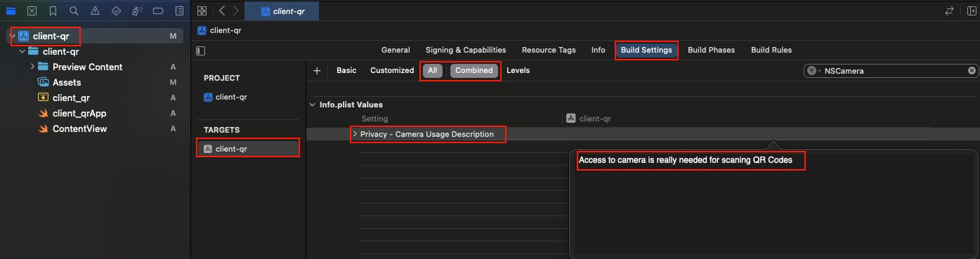Switch to the Build Settings tab
This screenshot has width=980, height=259.
click(646, 50)
